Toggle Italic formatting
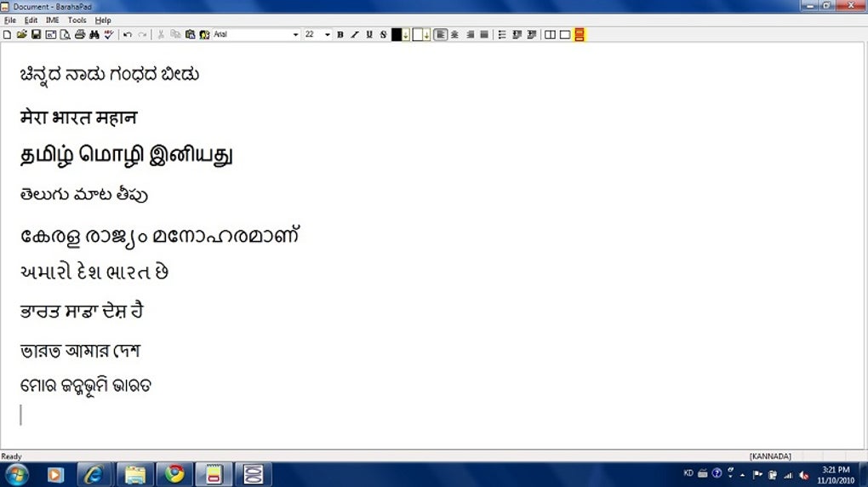 [354, 34]
